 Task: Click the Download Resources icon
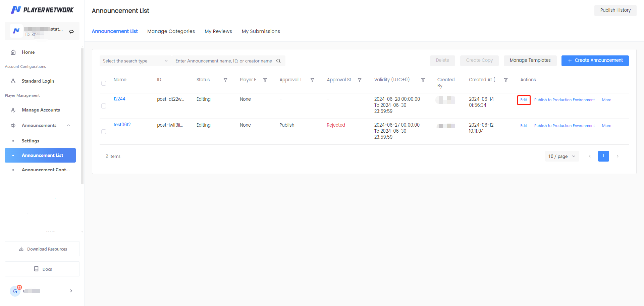[21, 249]
